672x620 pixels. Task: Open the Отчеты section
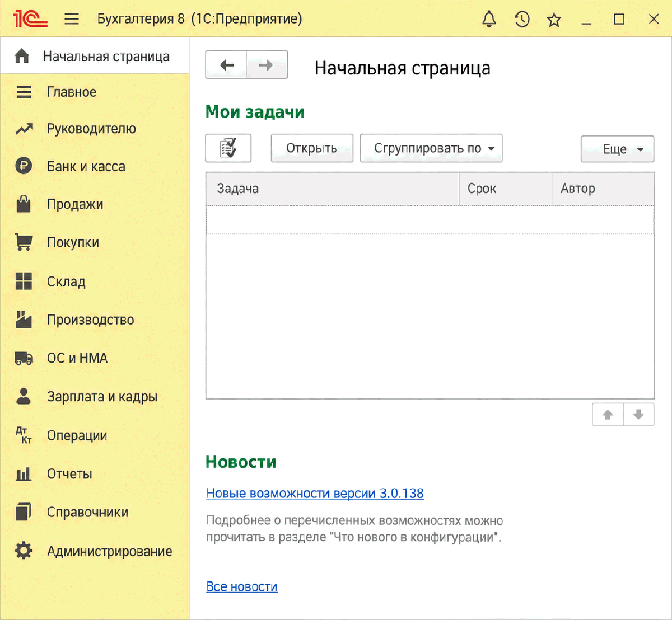pyautogui.click(x=95, y=474)
